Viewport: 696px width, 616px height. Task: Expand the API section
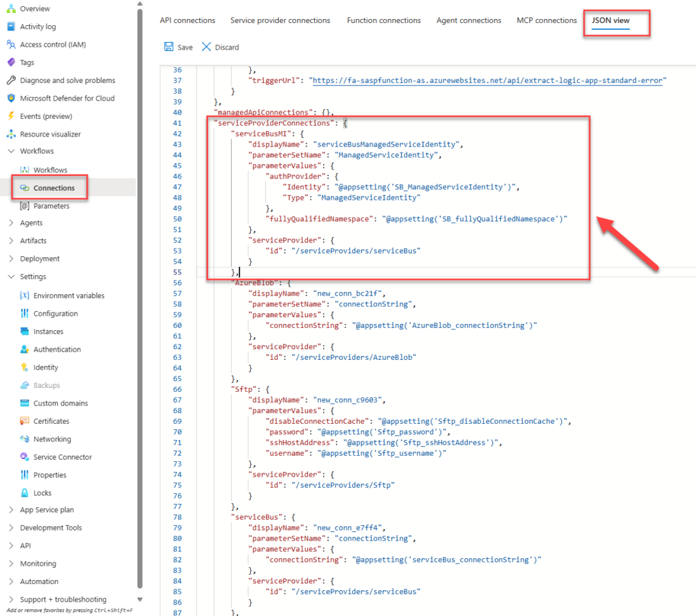click(11, 545)
